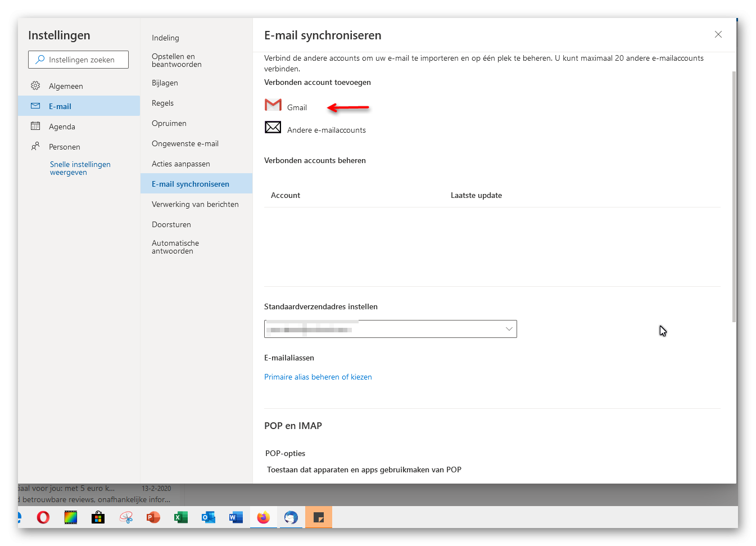This screenshot has width=756, height=546.
Task: Open Opera from the taskbar
Action: [x=43, y=517]
